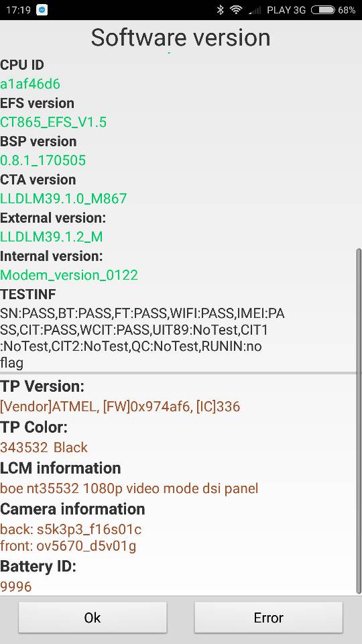
Task: Tap the Messenger notification icon
Action: point(42,10)
